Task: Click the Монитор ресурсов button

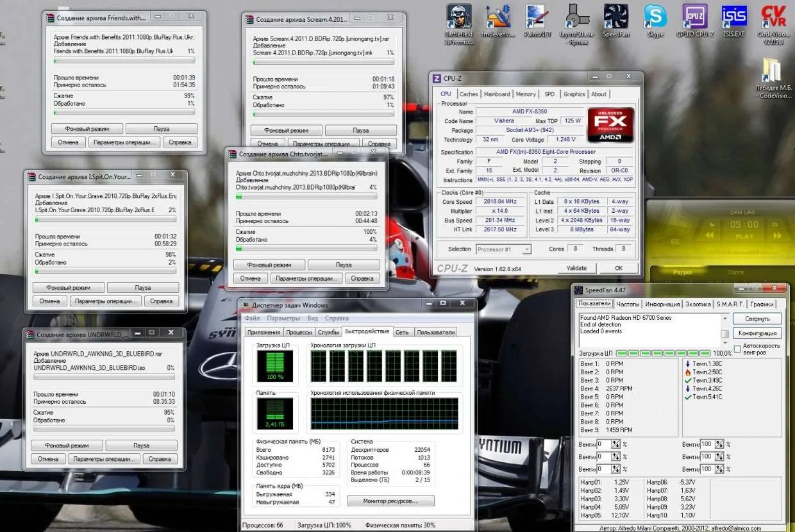Action: pyautogui.click(x=390, y=501)
